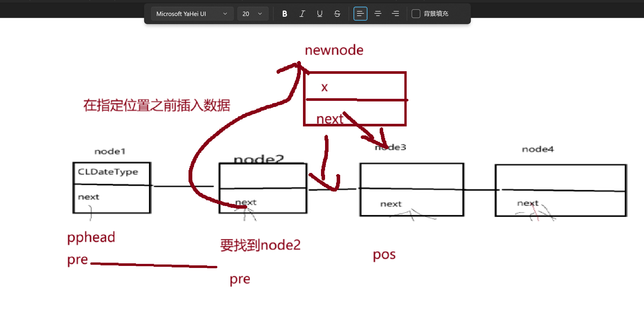Select the center text alignment option
The height and width of the screenshot is (313, 644).
378,13
